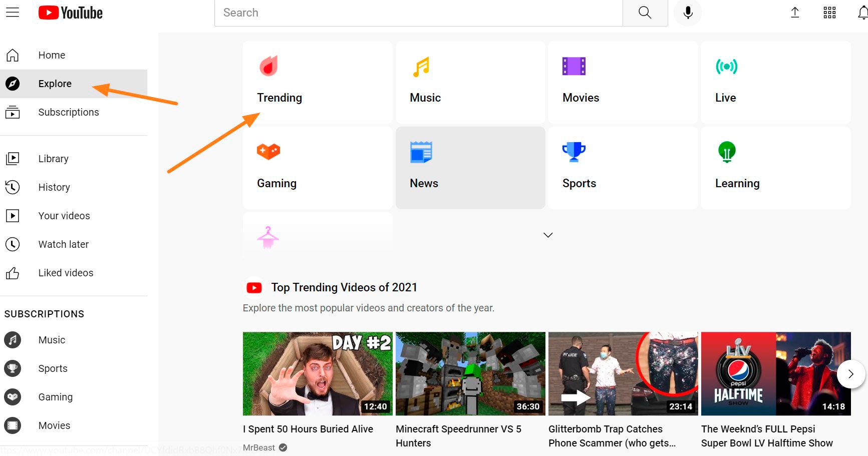Click the Gaming controller icon card

click(x=268, y=151)
